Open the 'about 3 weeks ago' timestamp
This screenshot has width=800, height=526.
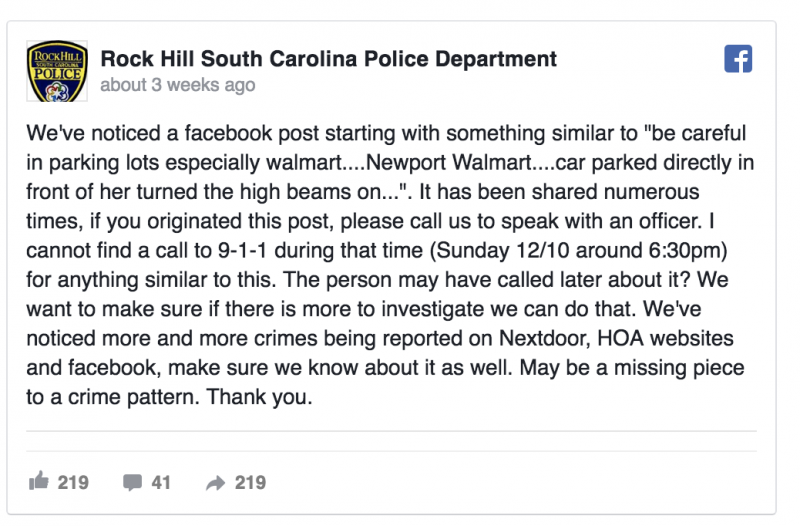[x=178, y=85]
